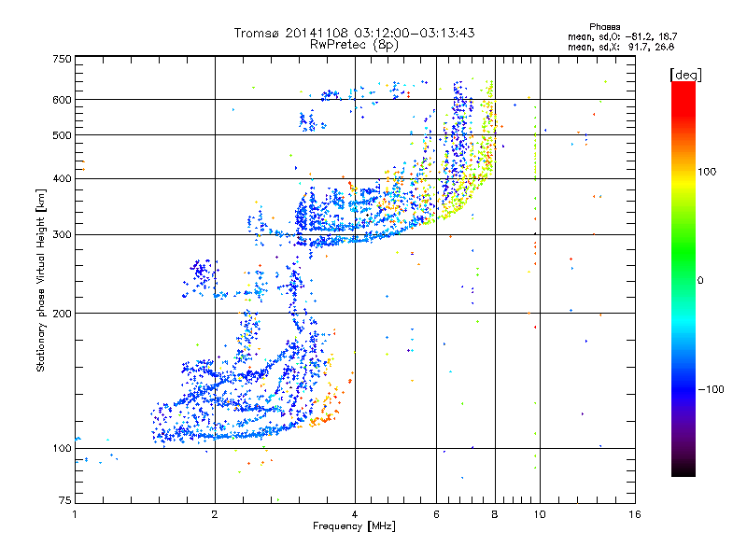The width and height of the screenshot is (747, 560).
Task: Click the x-axis tick label '8'
Action: pyautogui.click(x=495, y=514)
